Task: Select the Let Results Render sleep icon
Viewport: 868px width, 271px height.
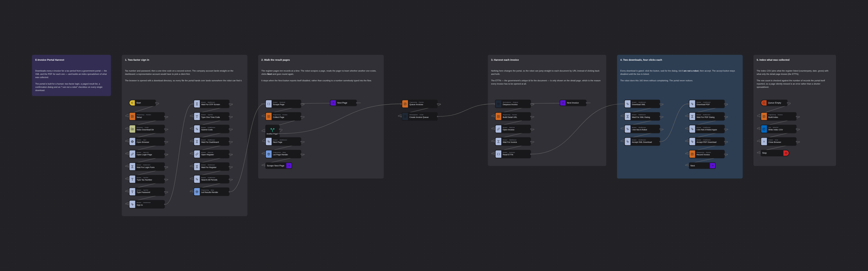Action: pos(197,192)
